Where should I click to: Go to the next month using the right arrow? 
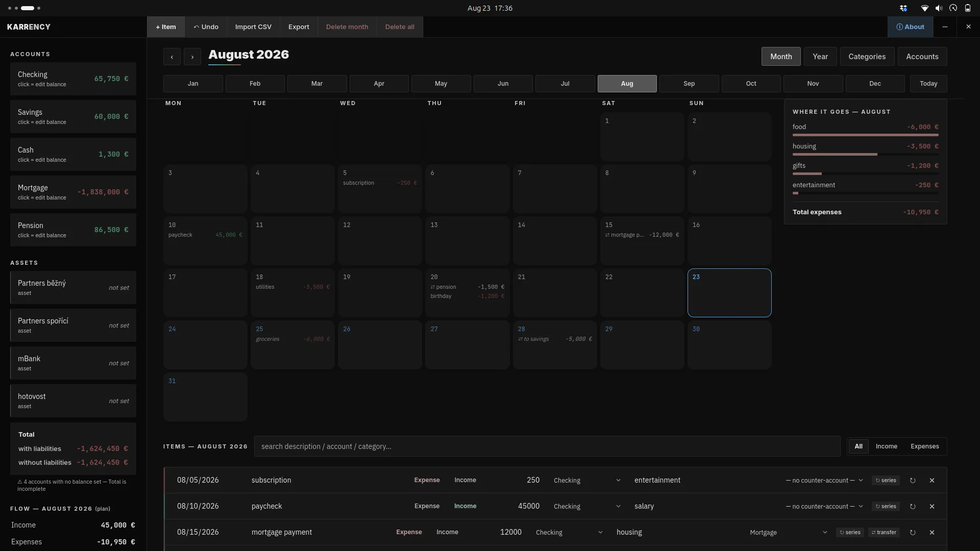point(192,57)
